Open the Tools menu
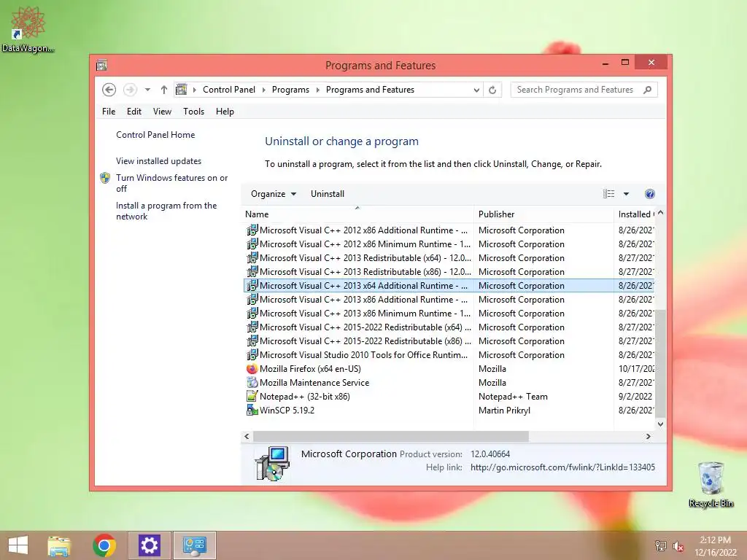 point(193,112)
